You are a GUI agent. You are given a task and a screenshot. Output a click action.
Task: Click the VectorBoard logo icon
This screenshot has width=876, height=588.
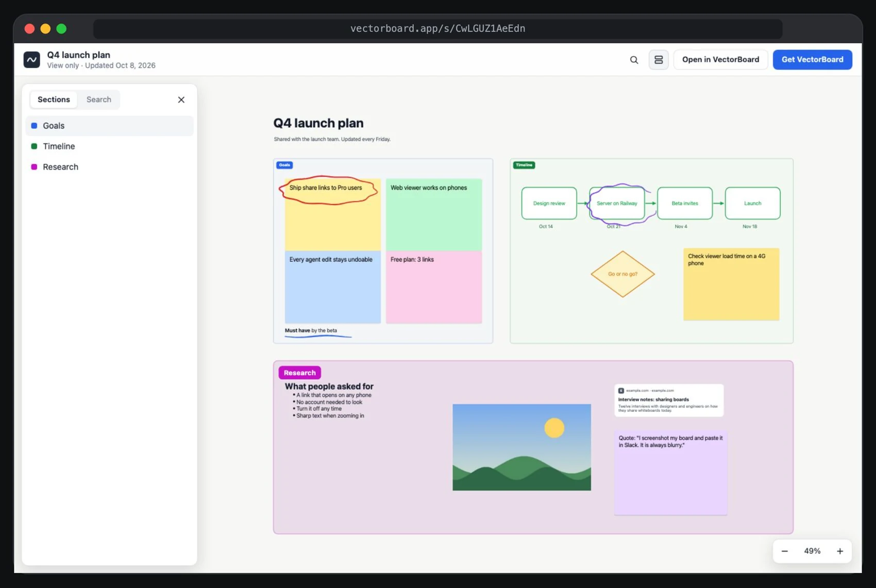pos(31,60)
